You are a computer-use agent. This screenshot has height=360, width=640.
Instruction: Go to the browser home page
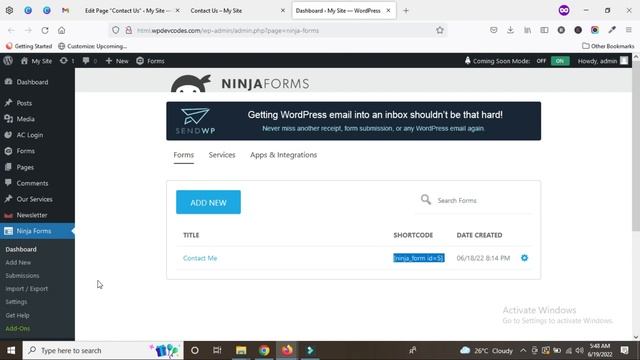(x=61, y=30)
